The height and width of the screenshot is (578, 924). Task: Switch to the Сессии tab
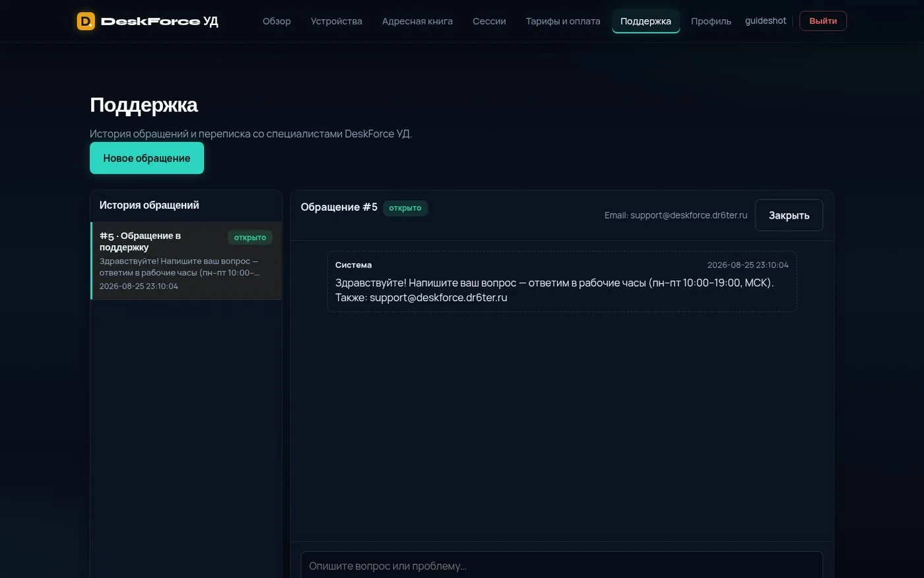pyautogui.click(x=489, y=21)
